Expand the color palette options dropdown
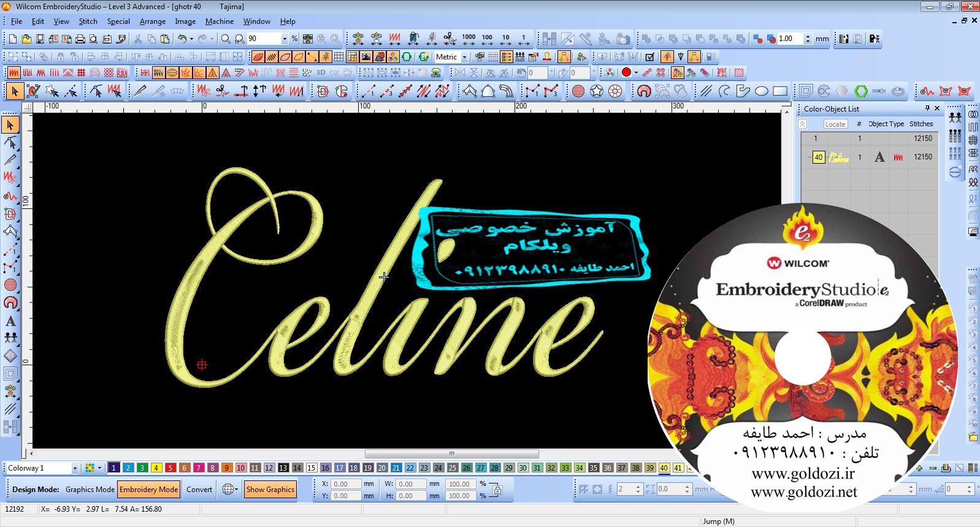The width and height of the screenshot is (980, 527). pos(99,468)
